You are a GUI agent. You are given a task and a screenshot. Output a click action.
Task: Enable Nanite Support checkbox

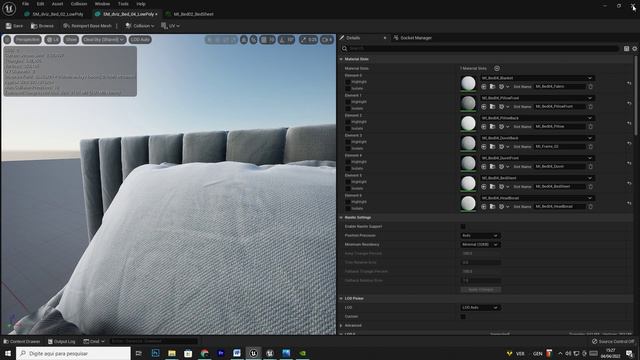click(x=463, y=227)
